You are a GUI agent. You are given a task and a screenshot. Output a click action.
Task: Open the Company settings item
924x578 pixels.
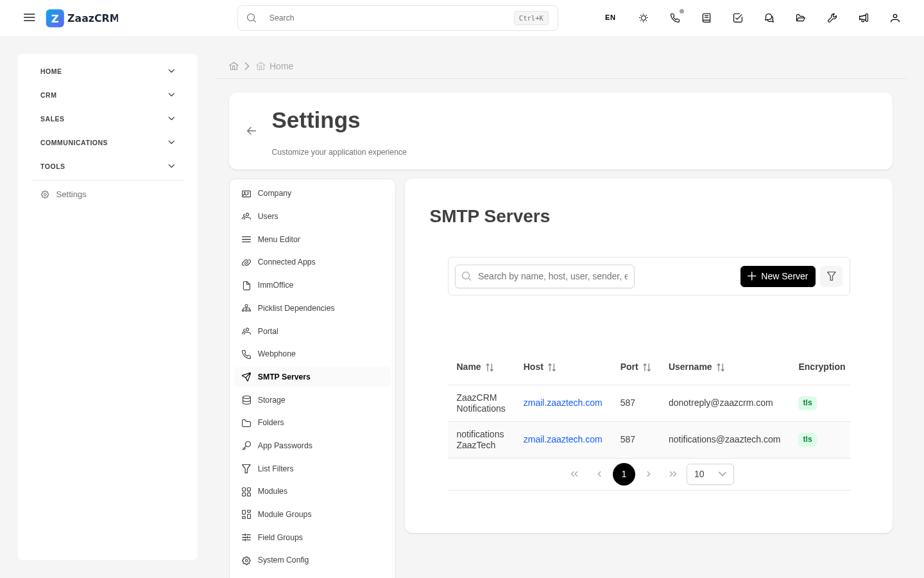pyautogui.click(x=312, y=193)
